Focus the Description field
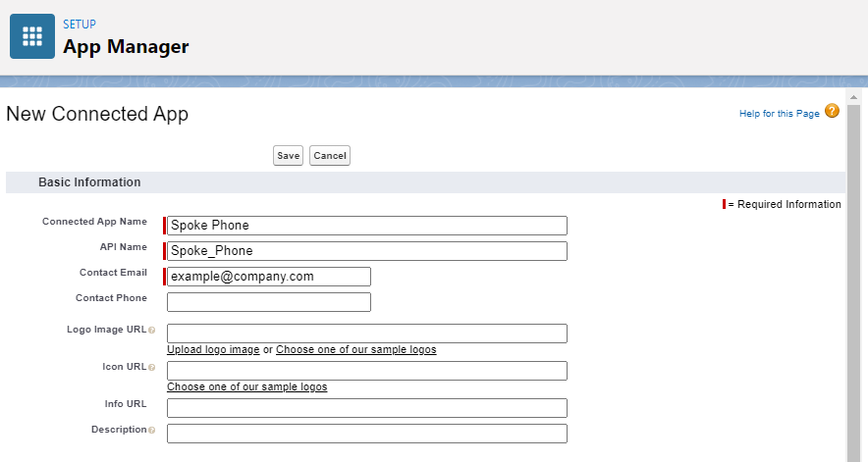 pos(367,434)
